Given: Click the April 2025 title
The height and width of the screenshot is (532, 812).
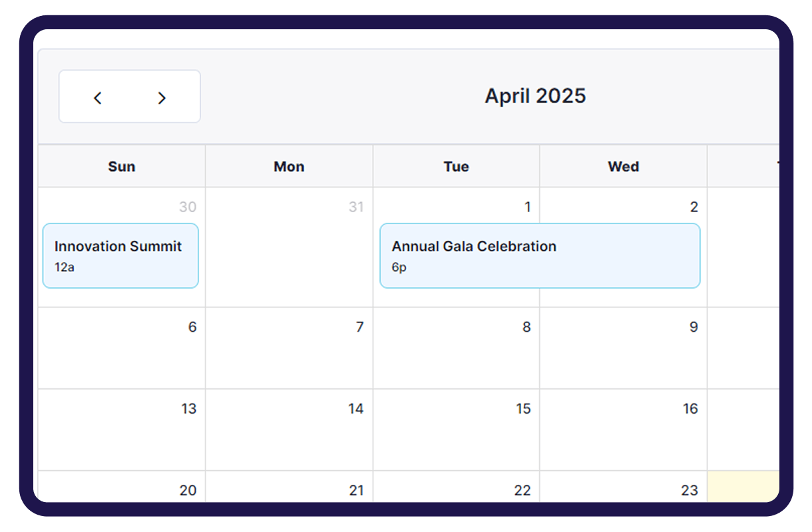Looking at the screenshot, I should [x=535, y=96].
